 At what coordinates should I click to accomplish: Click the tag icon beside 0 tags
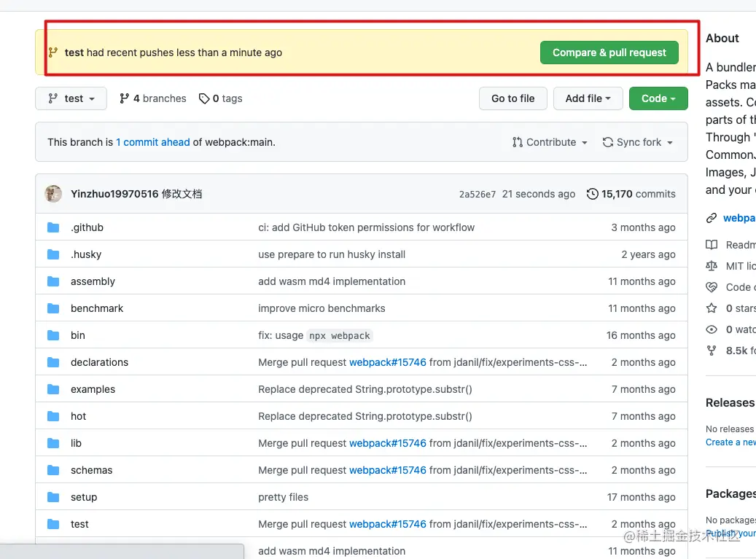point(204,98)
